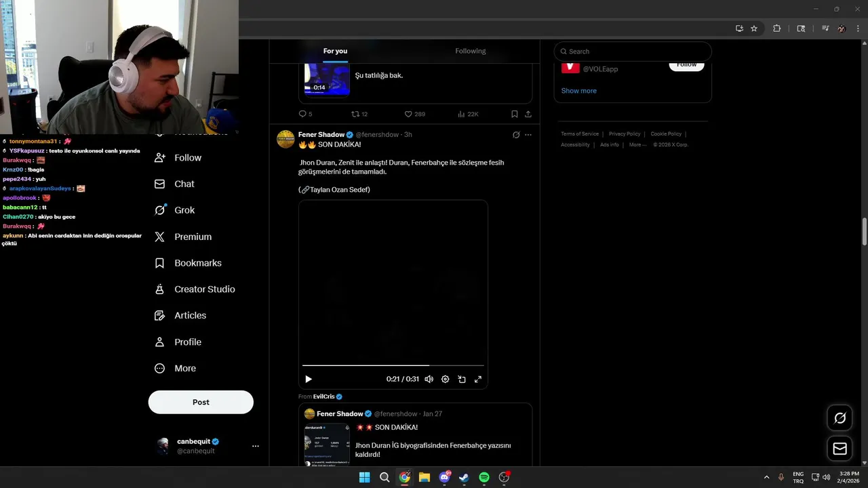Play the Jhon Duran video
This screenshot has height=488, width=868.
(x=308, y=379)
